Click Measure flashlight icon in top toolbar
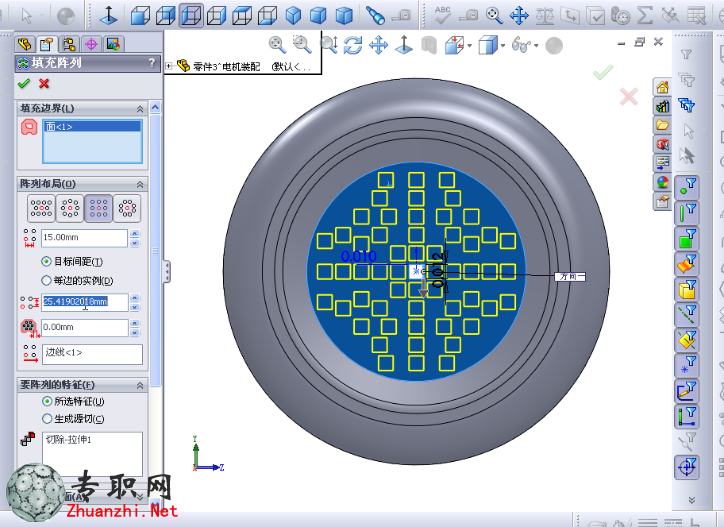724x527 pixels. coord(375,15)
